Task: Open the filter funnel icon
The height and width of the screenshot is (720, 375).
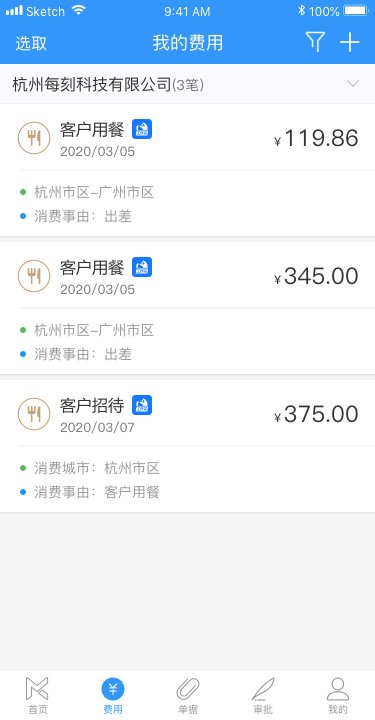Action: [315, 42]
